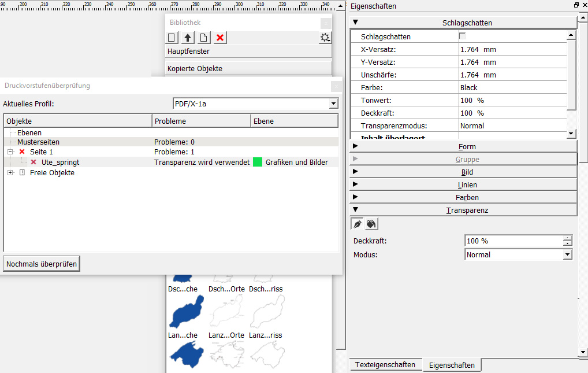Open the transparency Modus dropdown
The height and width of the screenshot is (373, 588).
click(567, 254)
